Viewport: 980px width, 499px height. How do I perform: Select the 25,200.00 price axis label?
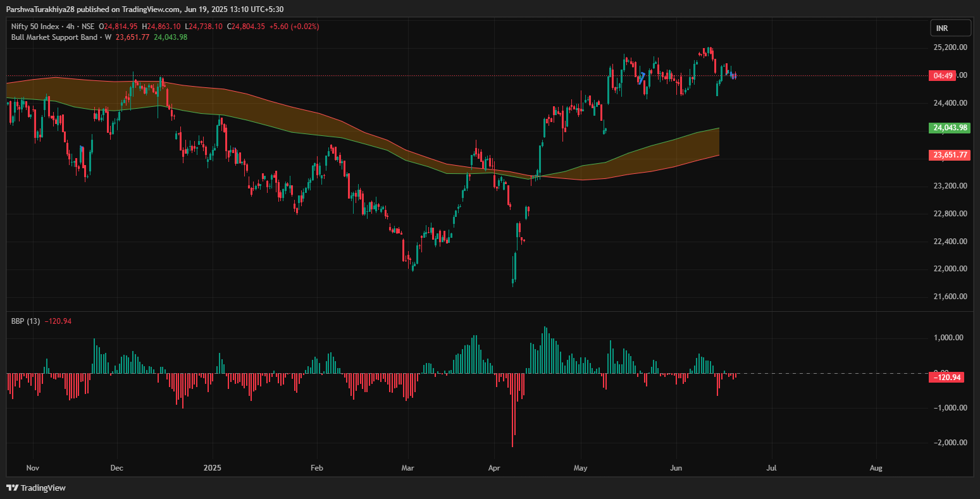(950, 47)
